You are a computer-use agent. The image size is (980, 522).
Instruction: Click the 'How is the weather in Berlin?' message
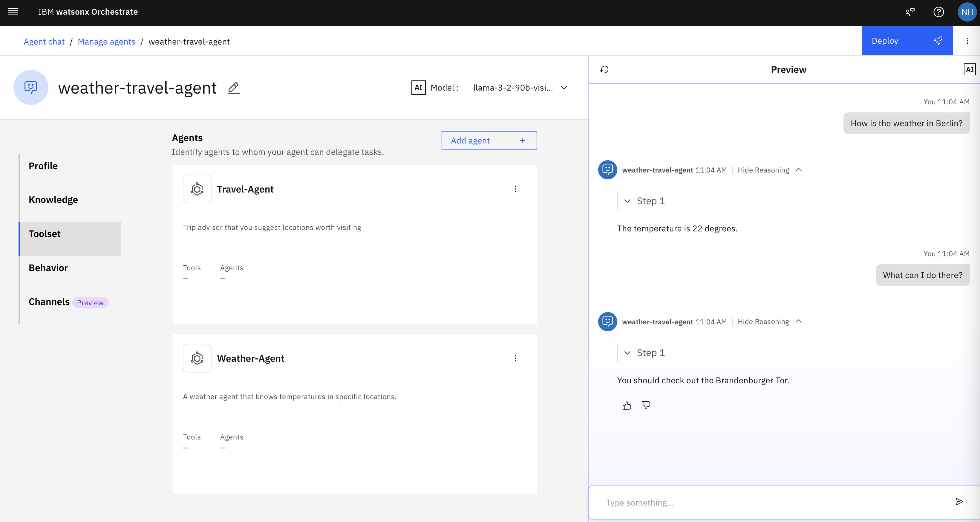[906, 123]
